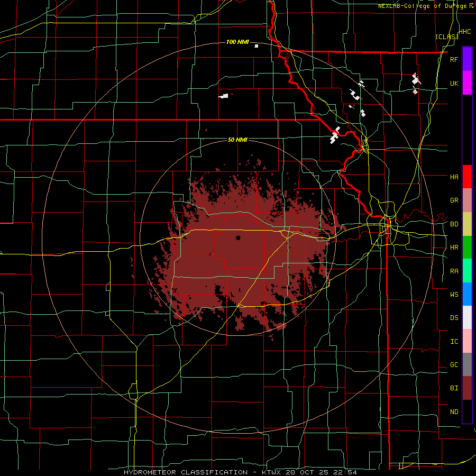
Task: Click the RA legend color swatch
Action: (467, 271)
